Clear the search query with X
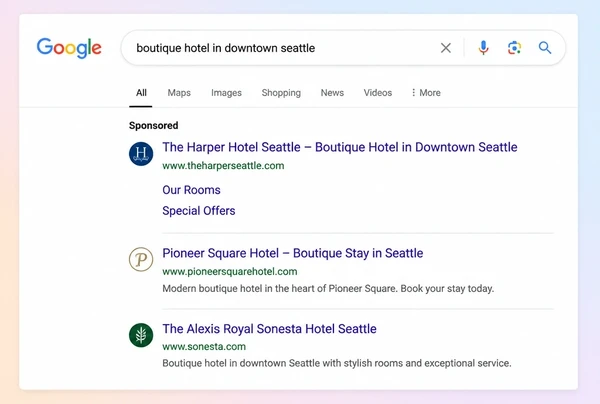The image size is (600, 404). [446, 48]
